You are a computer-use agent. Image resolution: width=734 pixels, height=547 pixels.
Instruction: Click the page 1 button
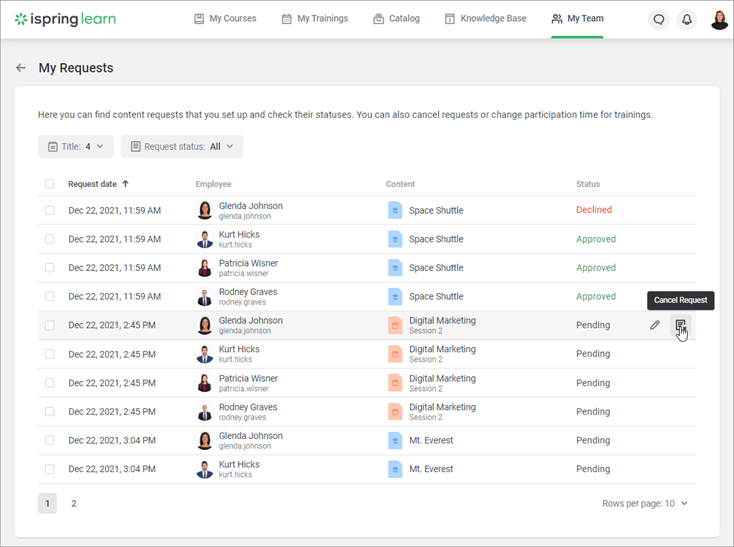(x=47, y=503)
